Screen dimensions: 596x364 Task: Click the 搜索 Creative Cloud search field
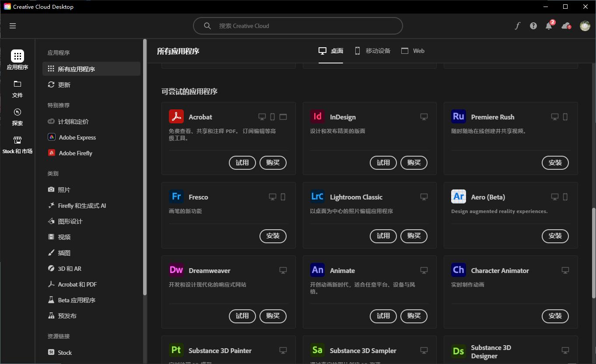click(298, 26)
